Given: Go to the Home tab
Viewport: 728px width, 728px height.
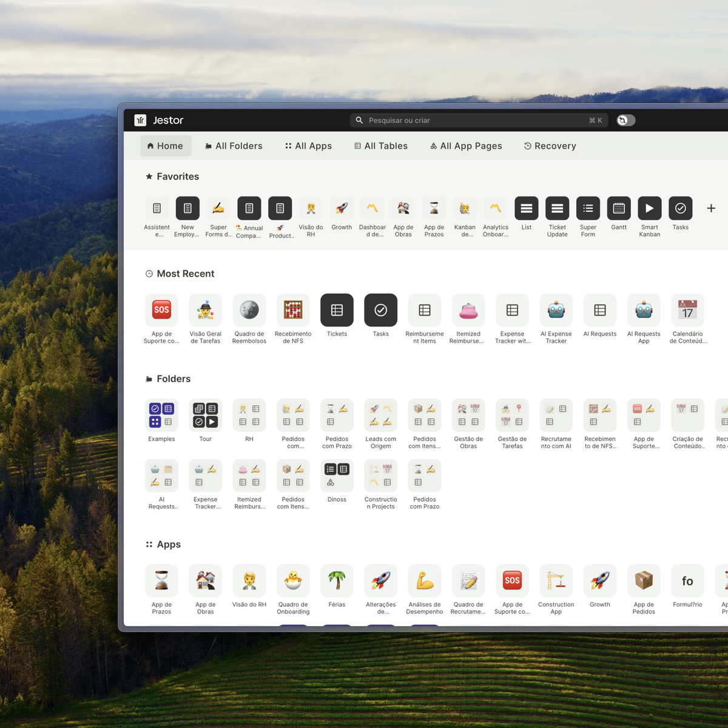Looking at the screenshot, I should pyautogui.click(x=165, y=146).
